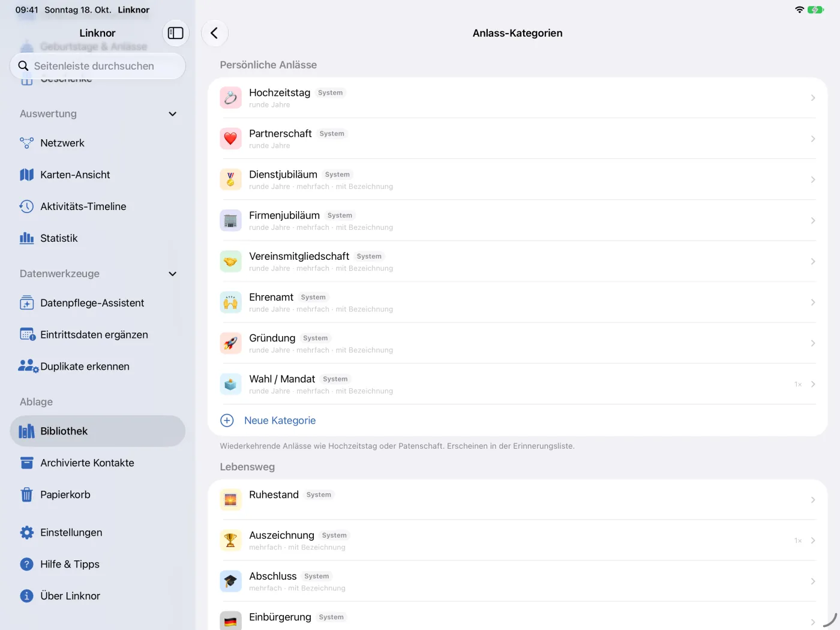Click the Abschluss graduation cap icon
840x630 pixels.
pyautogui.click(x=230, y=581)
